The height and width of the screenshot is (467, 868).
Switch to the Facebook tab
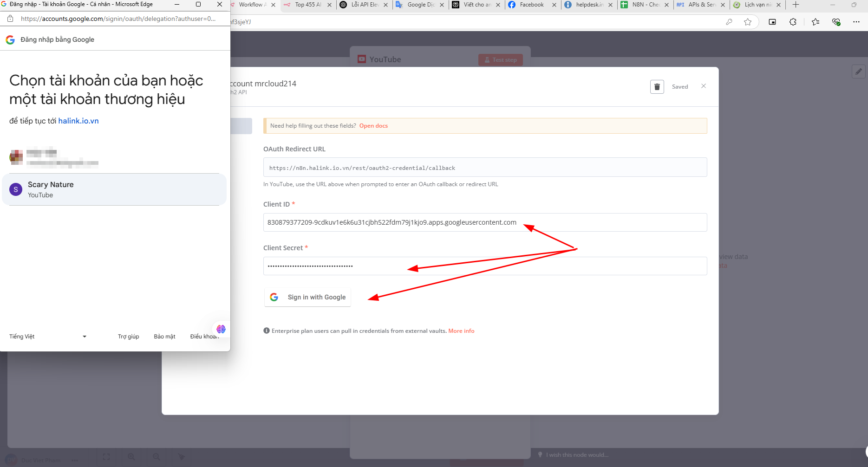[532, 5]
